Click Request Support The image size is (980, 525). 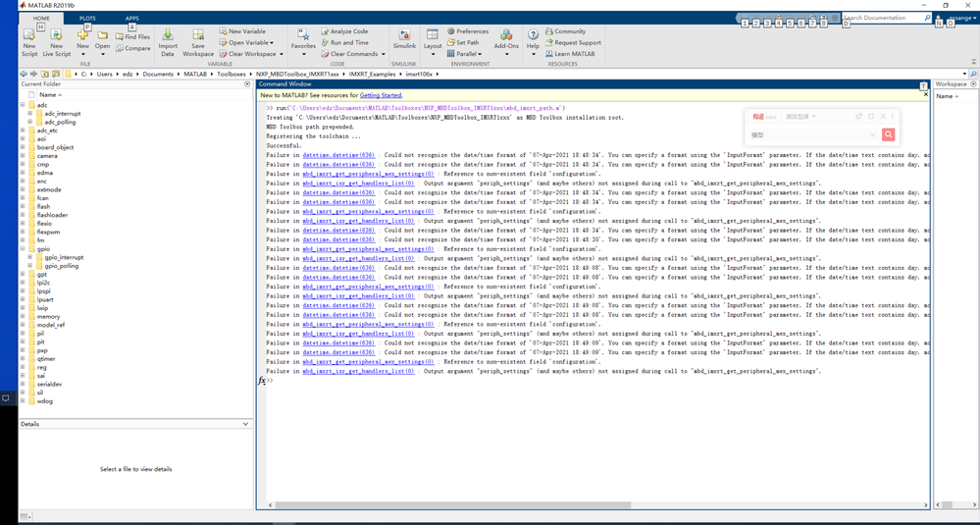coord(573,42)
